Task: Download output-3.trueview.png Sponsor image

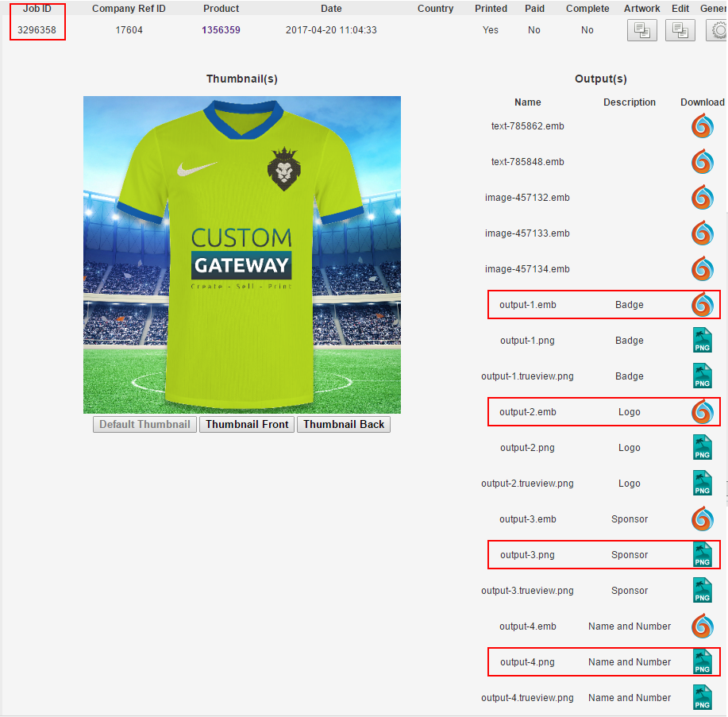Action: 702,591
